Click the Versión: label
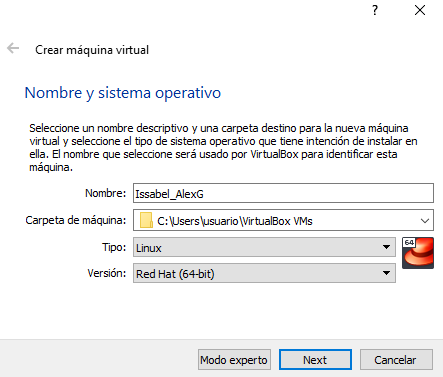443x377 pixels. (107, 273)
